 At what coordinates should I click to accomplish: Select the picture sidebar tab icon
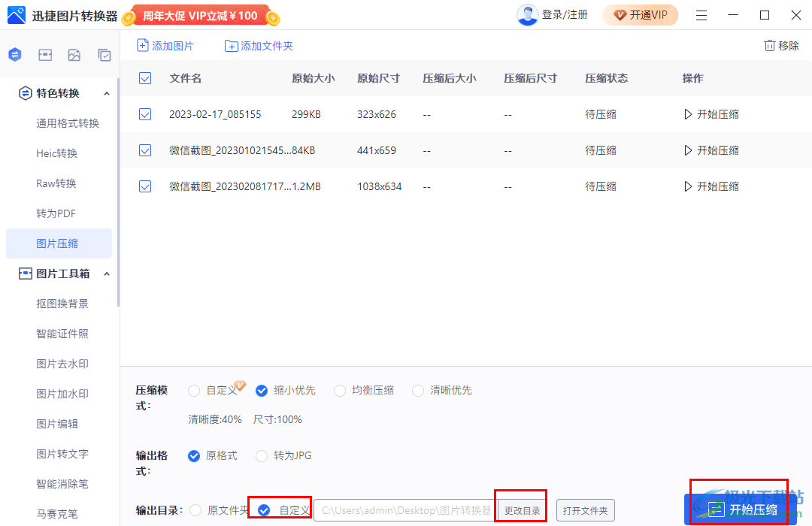click(x=74, y=55)
